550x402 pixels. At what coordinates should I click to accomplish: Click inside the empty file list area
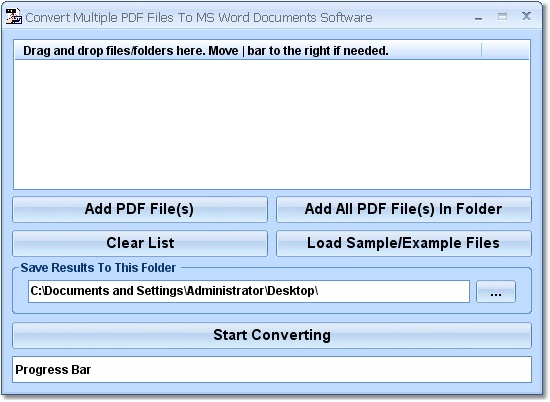tap(272, 125)
